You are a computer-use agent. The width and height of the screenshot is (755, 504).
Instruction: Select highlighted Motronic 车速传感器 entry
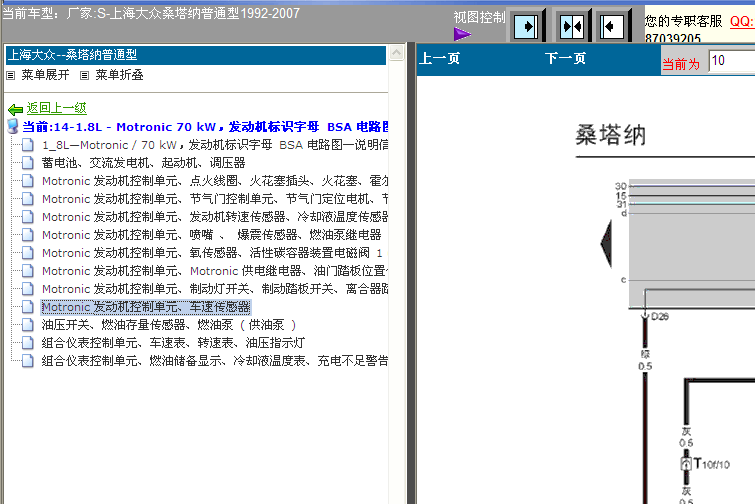coord(146,307)
